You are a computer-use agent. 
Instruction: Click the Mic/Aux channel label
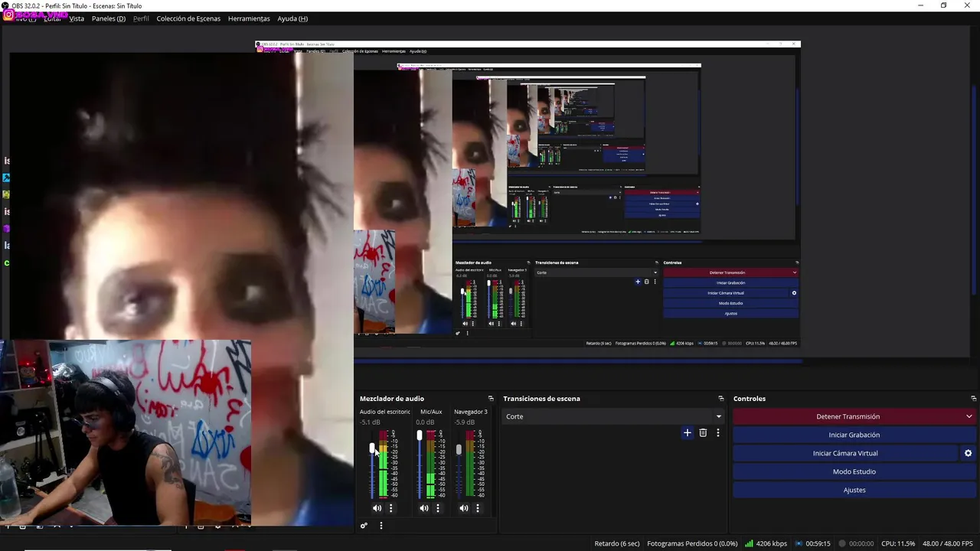[431, 412]
